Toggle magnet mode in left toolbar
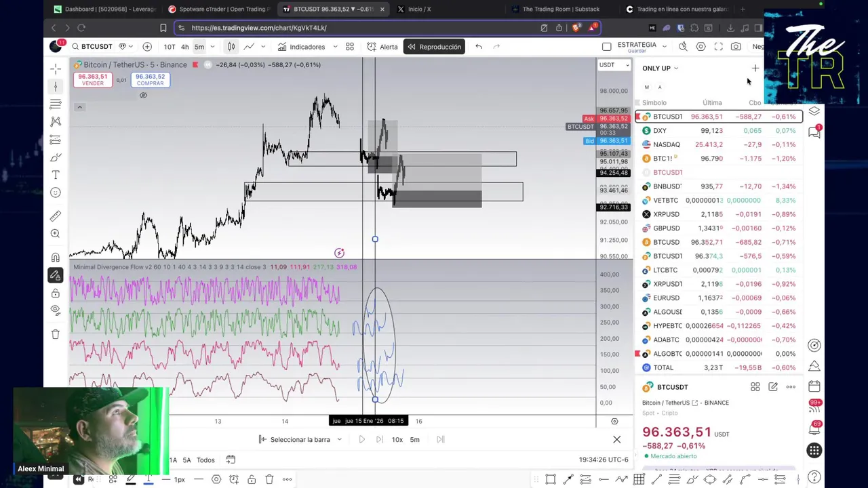868x488 pixels. tap(56, 258)
